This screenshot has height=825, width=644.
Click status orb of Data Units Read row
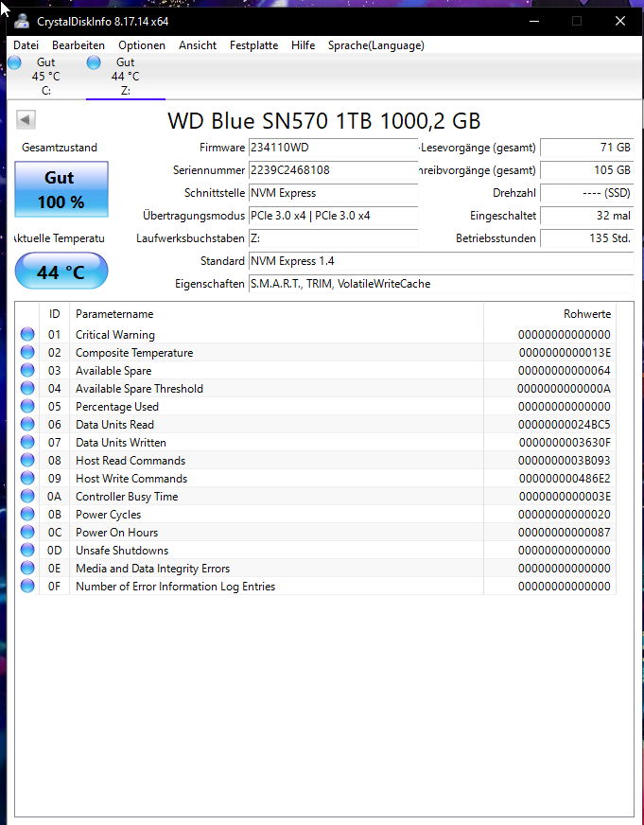(27, 424)
